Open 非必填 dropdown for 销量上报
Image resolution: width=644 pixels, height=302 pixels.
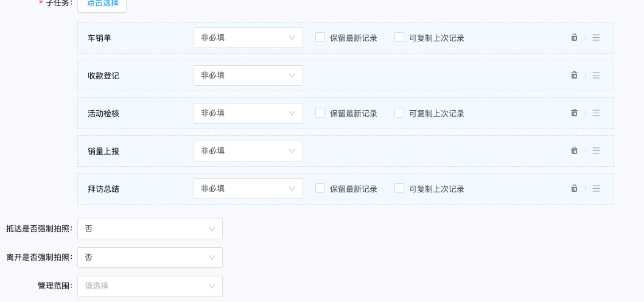pyautogui.click(x=248, y=151)
